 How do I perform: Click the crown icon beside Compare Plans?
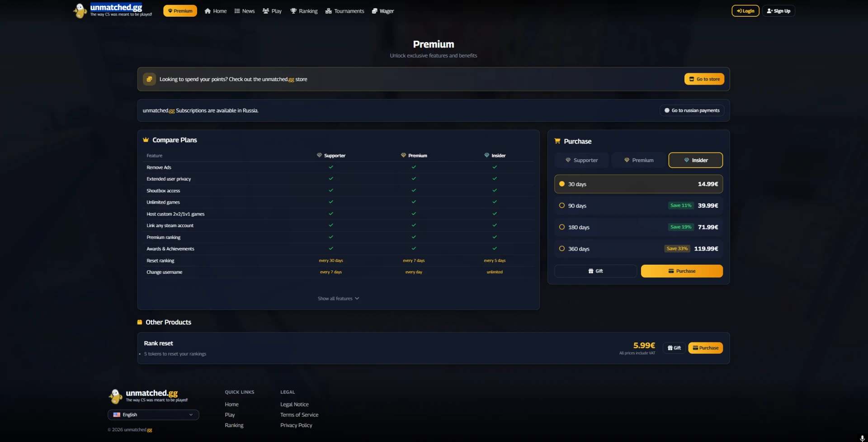pyautogui.click(x=146, y=140)
